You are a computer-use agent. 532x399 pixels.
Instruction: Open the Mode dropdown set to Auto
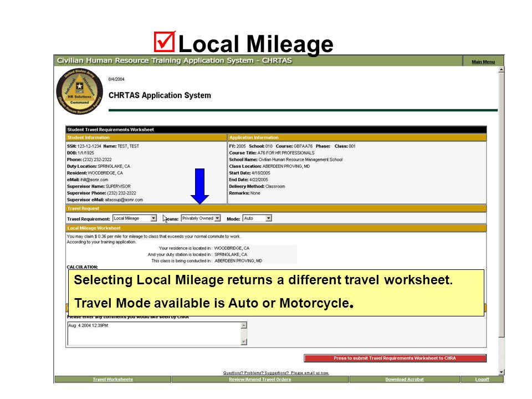pyautogui.click(x=257, y=218)
